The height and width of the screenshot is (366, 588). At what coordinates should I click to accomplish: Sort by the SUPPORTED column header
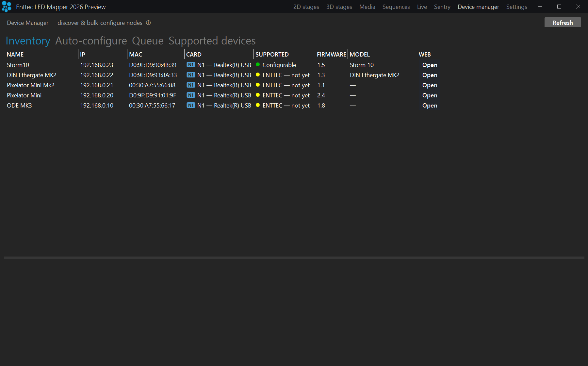pos(284,55)
